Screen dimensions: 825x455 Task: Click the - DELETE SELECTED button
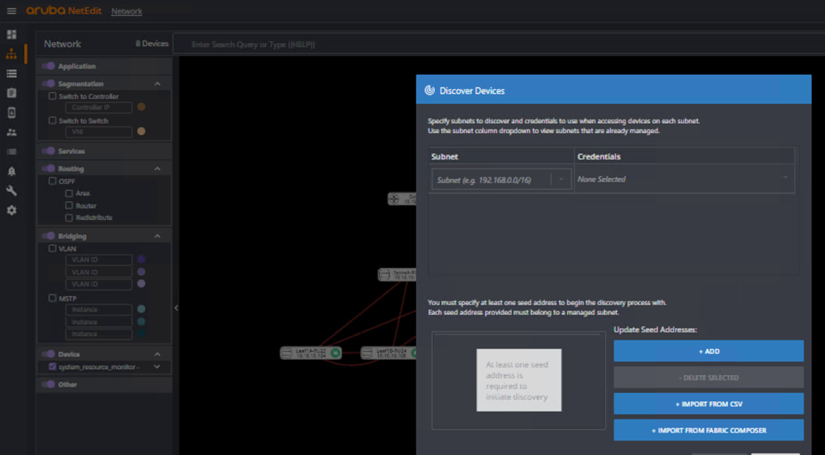tap(709, 377)
